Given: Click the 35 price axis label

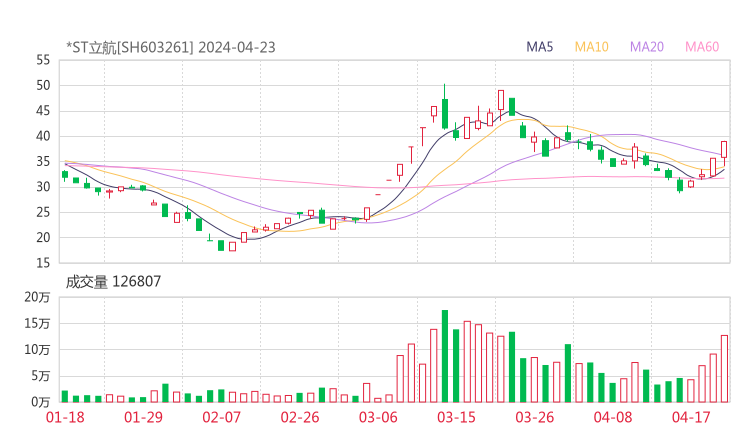Looking at the screenshot, I should pos(43,161).
